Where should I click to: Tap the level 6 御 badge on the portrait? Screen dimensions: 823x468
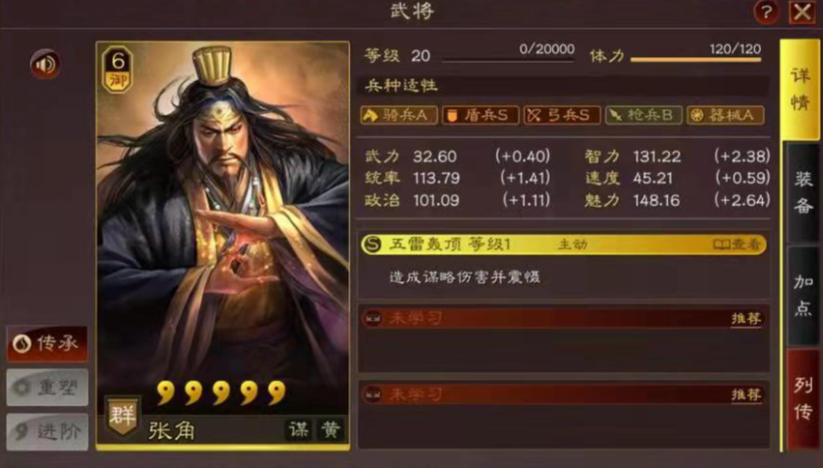pyautogui.click(x=117, y=69)
